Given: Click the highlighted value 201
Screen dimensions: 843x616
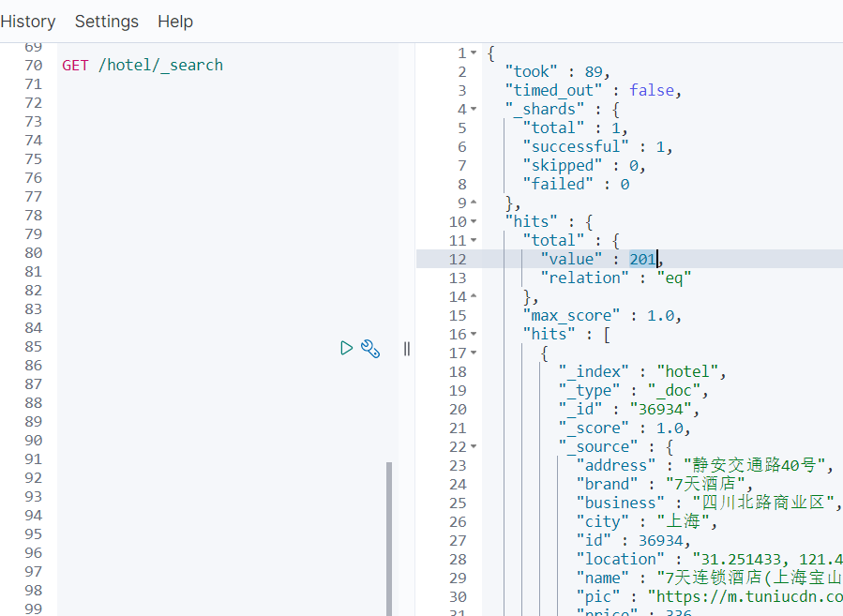Looking at the screenshot, I should tap(643, 259).
